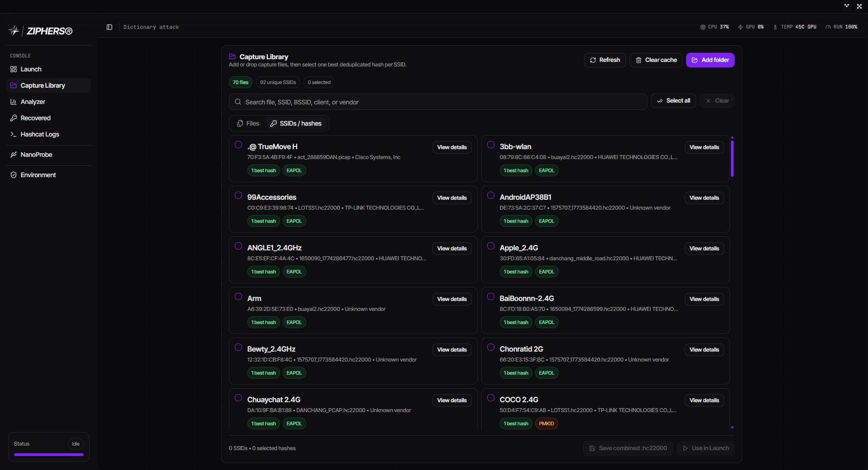Clear the capture cache
The image size is (868, 470).
(656, 60)
